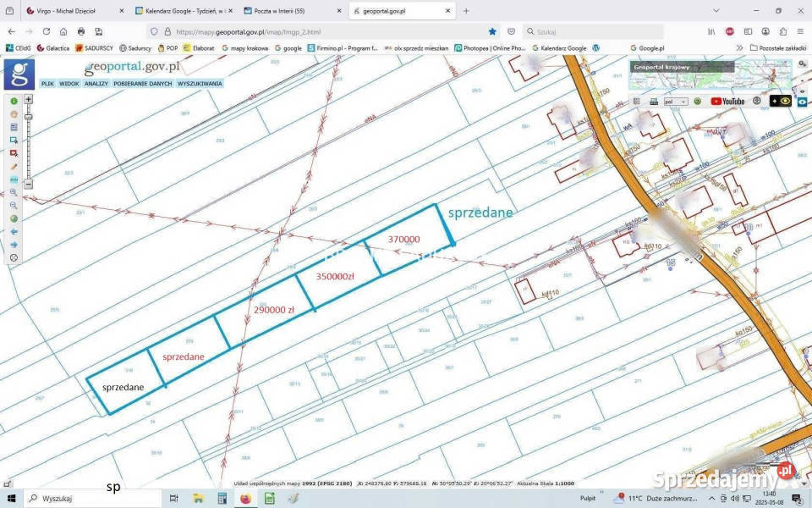Click the next view forward arrow icon

[14, 243]
